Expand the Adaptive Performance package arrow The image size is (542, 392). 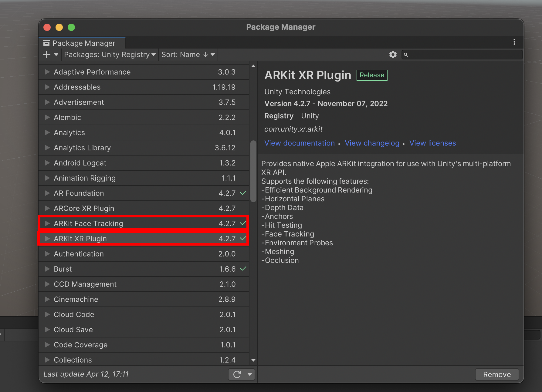pos(47,72)
